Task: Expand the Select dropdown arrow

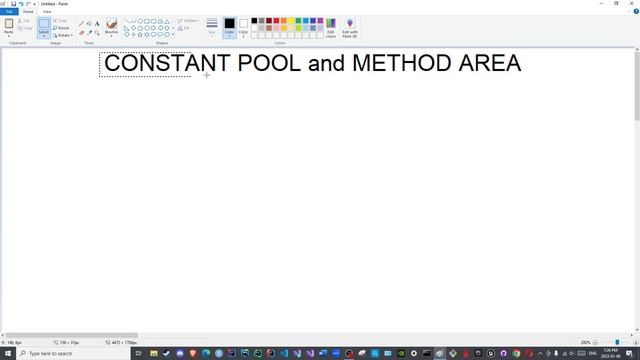Action: pos(44,36)
